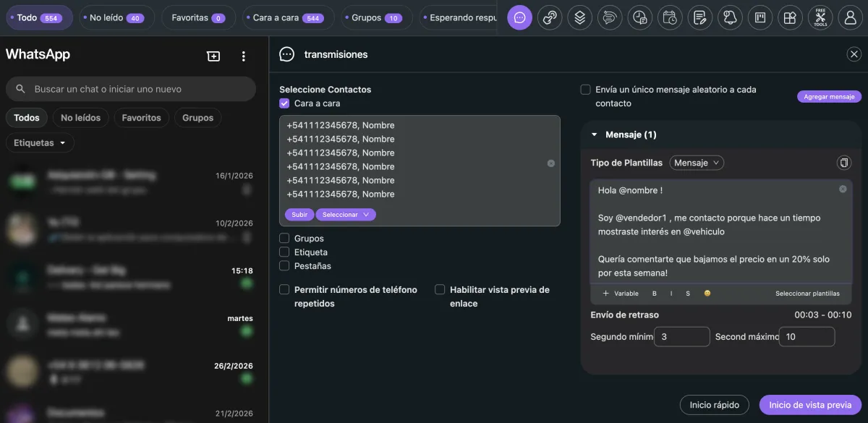The width and height of the screenshot is (868, 423).
Task: Collapse the Mensaje (1) section
Action: click(595, 134)
